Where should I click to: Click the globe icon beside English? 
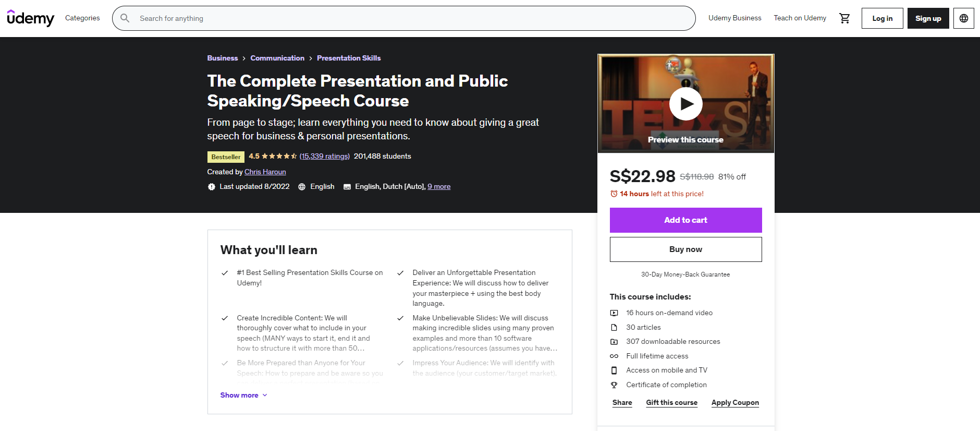pyautogui.click(x=302, y=187)
